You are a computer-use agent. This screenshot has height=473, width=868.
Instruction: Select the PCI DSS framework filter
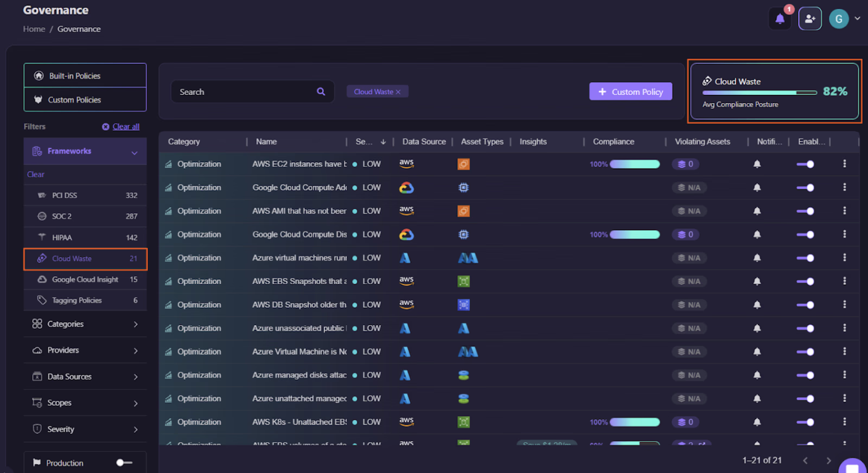click(x=85, y=195)
